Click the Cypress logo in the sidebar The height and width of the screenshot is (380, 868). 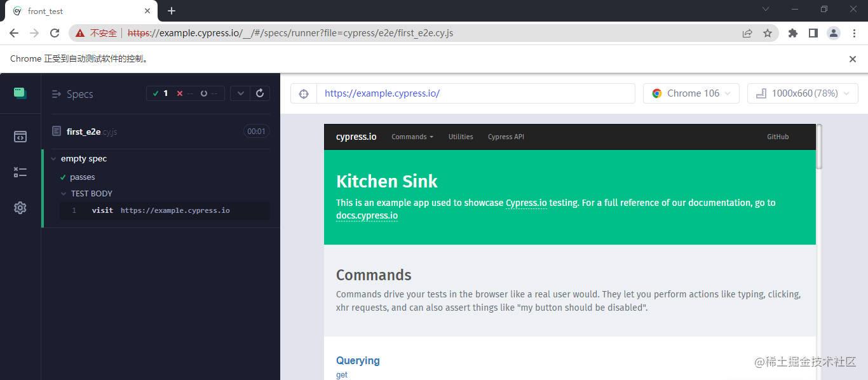pos(20,93)
